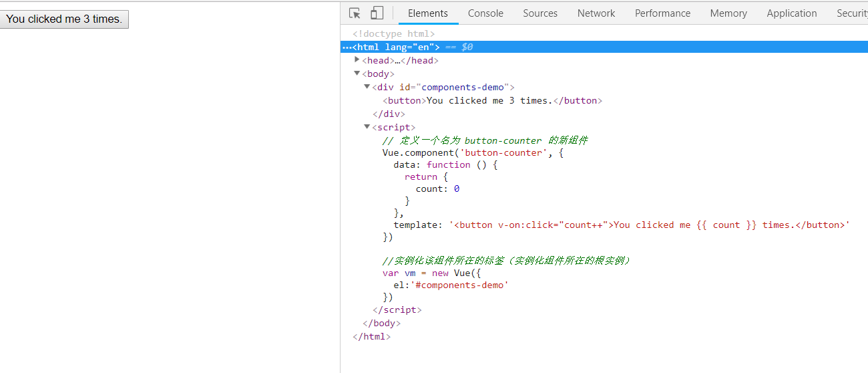The height and width of the screenshot is (373, 868).
Task: Select the doctype html line
Action: click(394, 34)
